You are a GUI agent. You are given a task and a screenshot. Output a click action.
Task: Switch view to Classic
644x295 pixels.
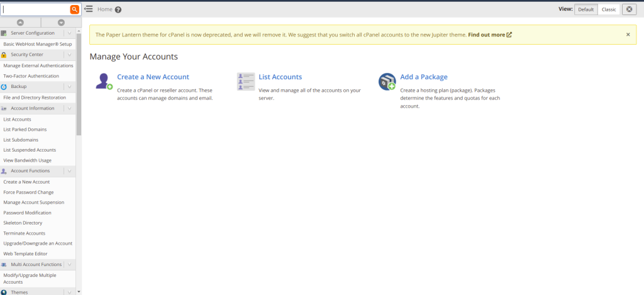[608, 9]
